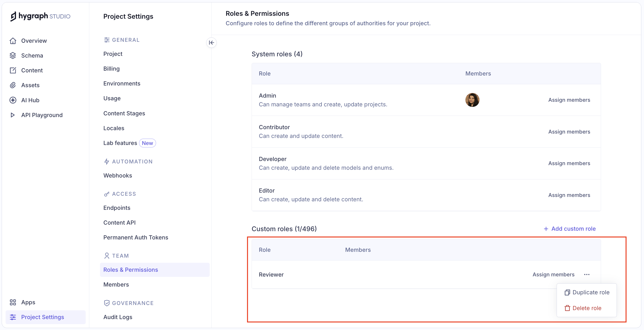Click the Duplicate role copy icon
This screenshot has height=330, width=644.
pyautogui.click(x=567, y=292)
